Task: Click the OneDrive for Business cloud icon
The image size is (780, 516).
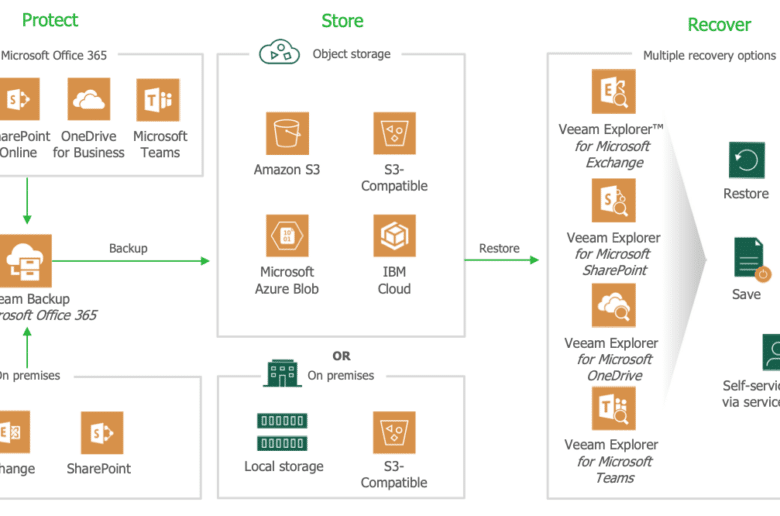Action: tap(89, 99)
